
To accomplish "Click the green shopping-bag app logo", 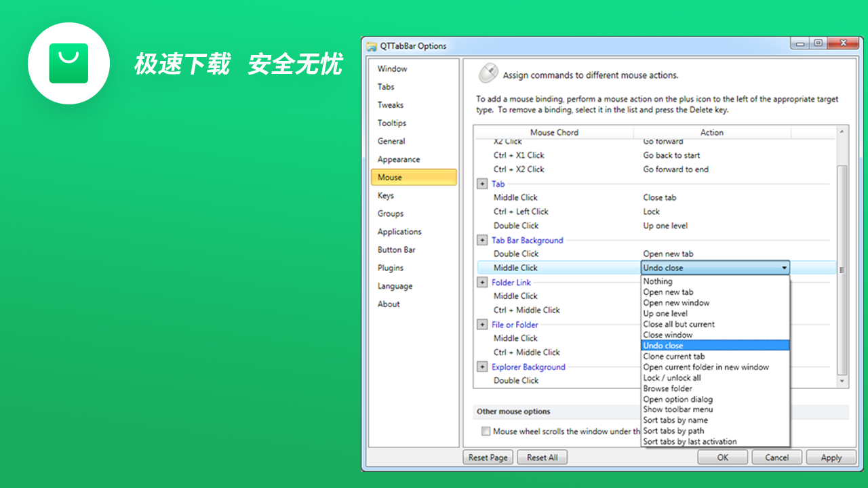I will click(x=68, y=63).
